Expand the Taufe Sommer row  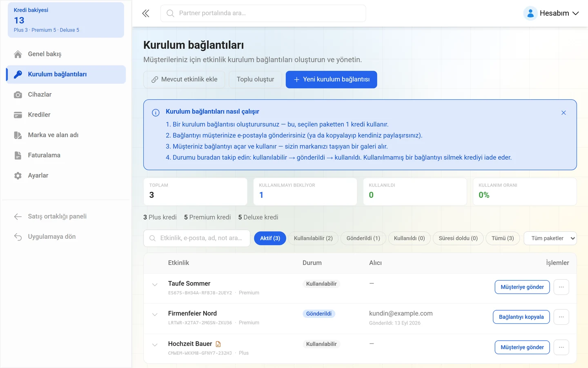[x=155, y=285]
